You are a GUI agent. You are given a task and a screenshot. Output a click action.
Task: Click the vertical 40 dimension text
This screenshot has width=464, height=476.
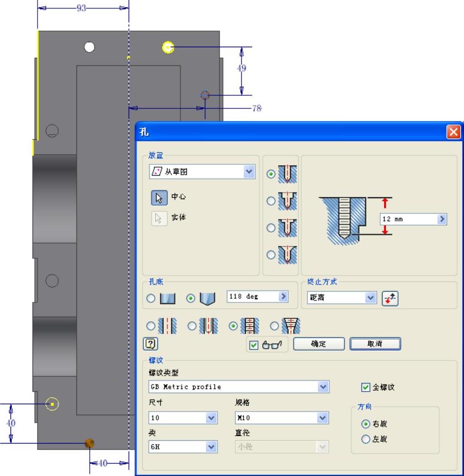point(11,423)
